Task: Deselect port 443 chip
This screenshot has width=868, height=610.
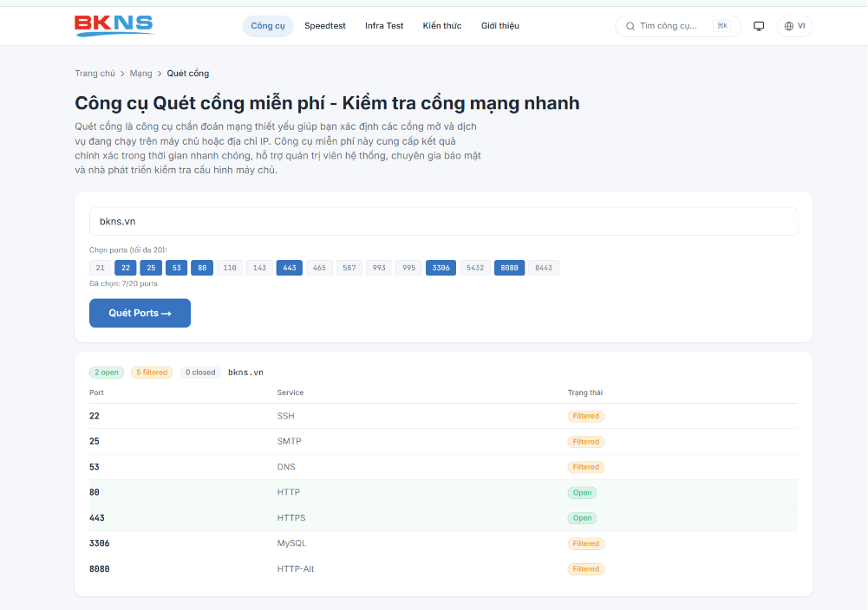Action: click(290, 268)
